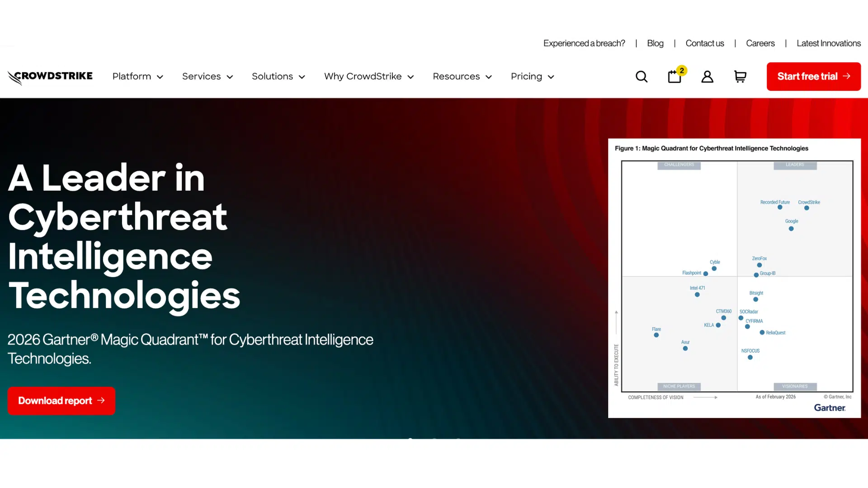The image size is (868, 488).
Task: Open the Careers link
Action: [x=760, y=43]
